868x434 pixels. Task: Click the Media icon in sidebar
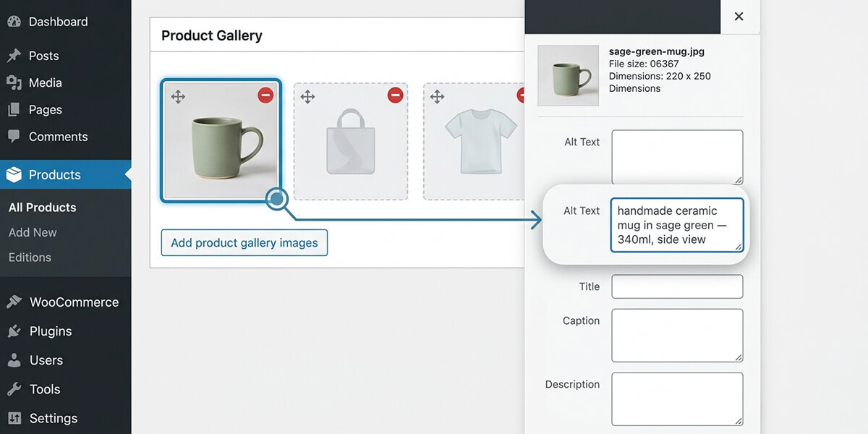click(x=14, y=82)
